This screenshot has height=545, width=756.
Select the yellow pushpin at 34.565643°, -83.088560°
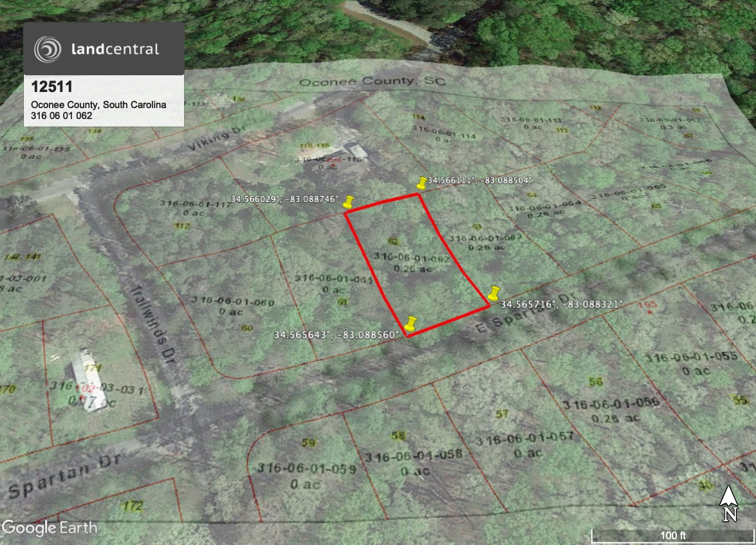coord(411,324)
